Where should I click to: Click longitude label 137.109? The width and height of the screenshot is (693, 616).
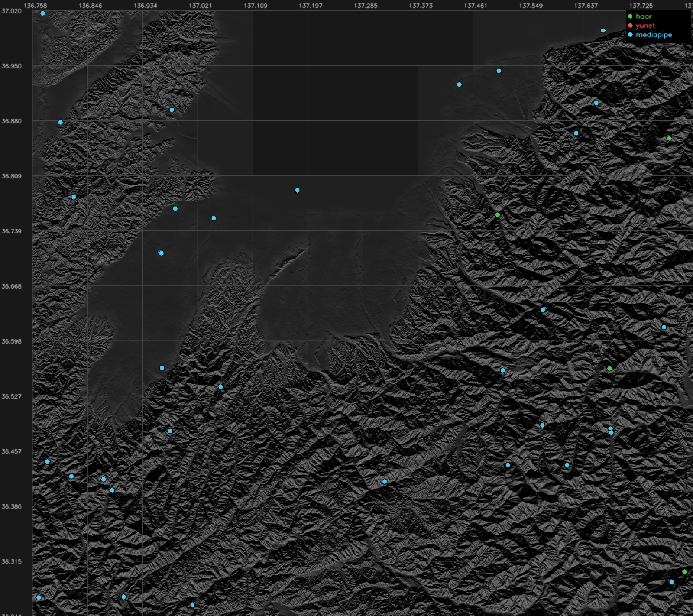(256, 6)
